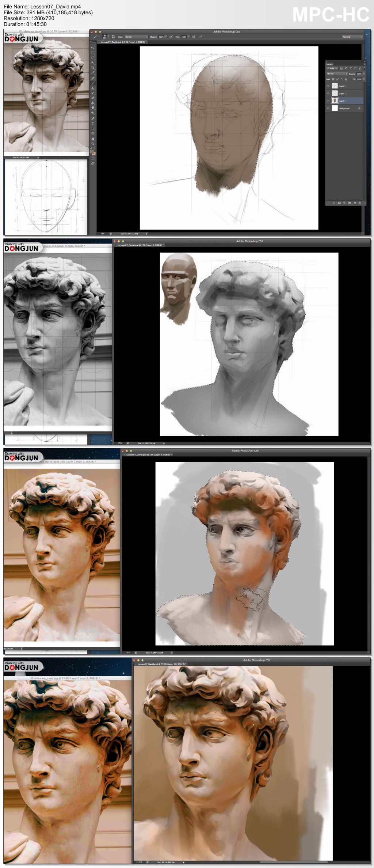Filter layers by type layers
This screenshot has width=374, height=868.
351,68
